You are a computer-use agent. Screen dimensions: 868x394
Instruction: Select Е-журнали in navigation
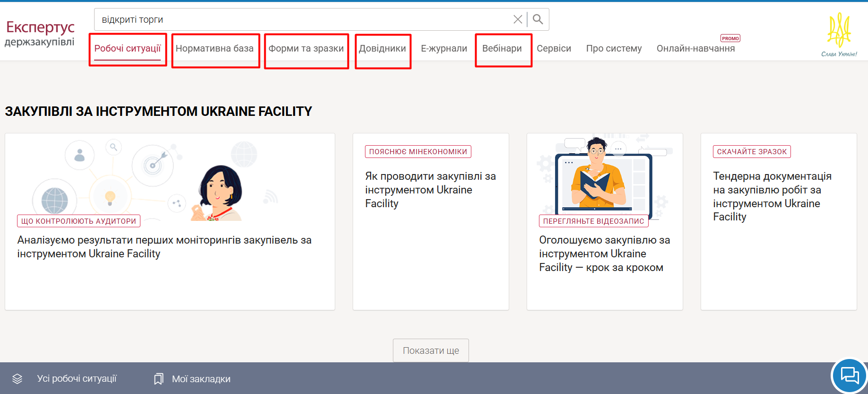(x=444, y=48)
